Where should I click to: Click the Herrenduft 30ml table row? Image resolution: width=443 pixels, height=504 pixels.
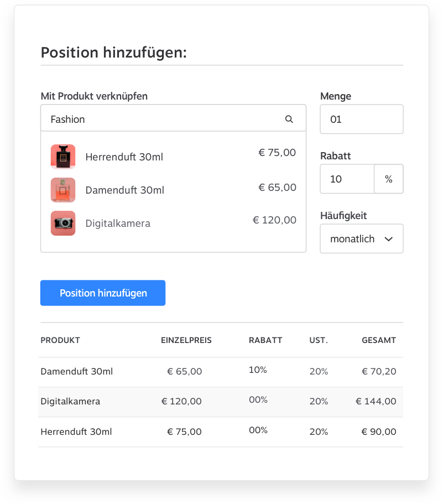click(x=221, y=432)
